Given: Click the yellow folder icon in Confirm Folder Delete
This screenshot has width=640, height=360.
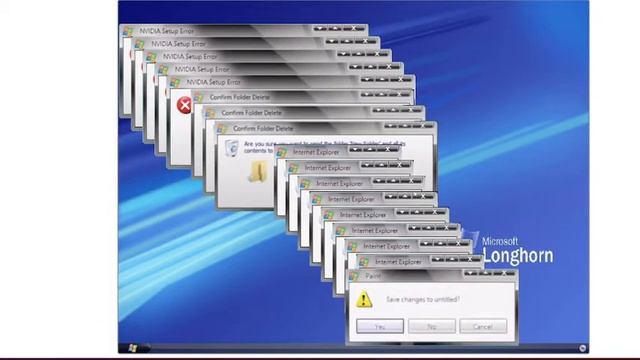Looking at the screenshot, I should click(x=258, y=171).
